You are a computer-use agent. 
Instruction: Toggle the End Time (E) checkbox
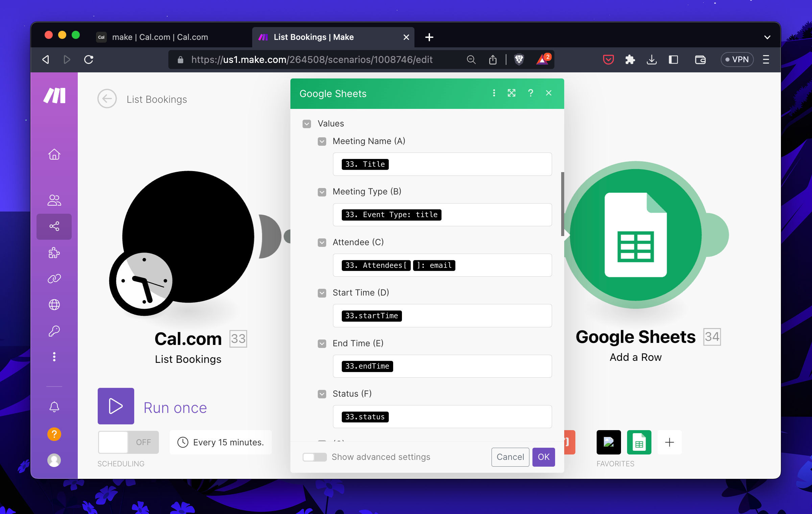pyautogui.click(x=322, y=344)
